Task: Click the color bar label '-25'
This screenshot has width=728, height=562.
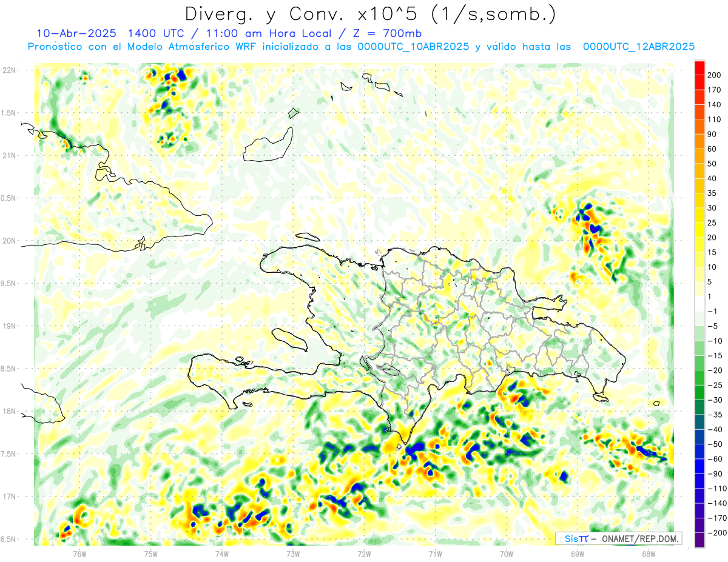Action: tap(714, 385)
